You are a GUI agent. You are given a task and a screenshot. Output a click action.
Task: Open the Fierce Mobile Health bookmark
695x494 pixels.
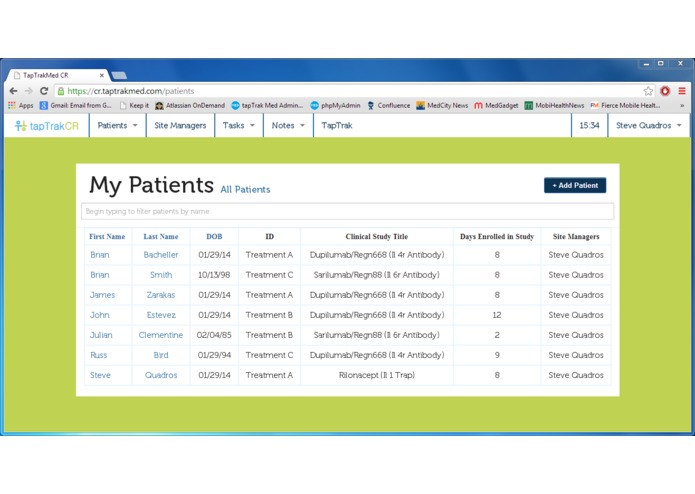(625, 105)
